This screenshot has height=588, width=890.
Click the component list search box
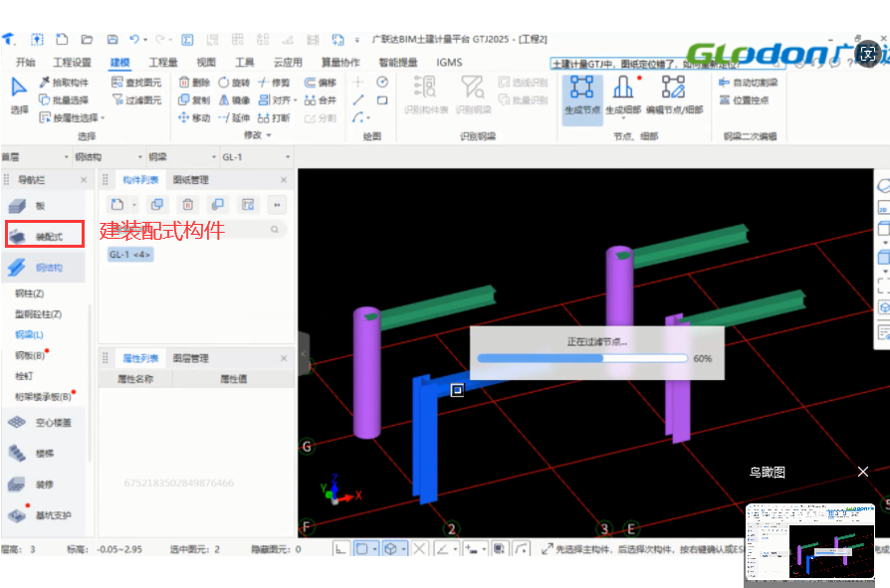coord(196,229)
